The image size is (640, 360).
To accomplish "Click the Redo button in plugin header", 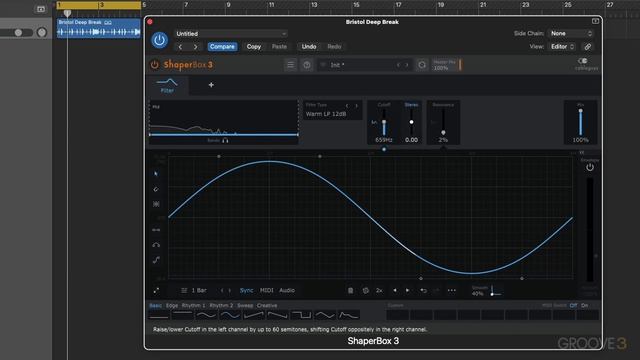I will [x=334, y=47].
